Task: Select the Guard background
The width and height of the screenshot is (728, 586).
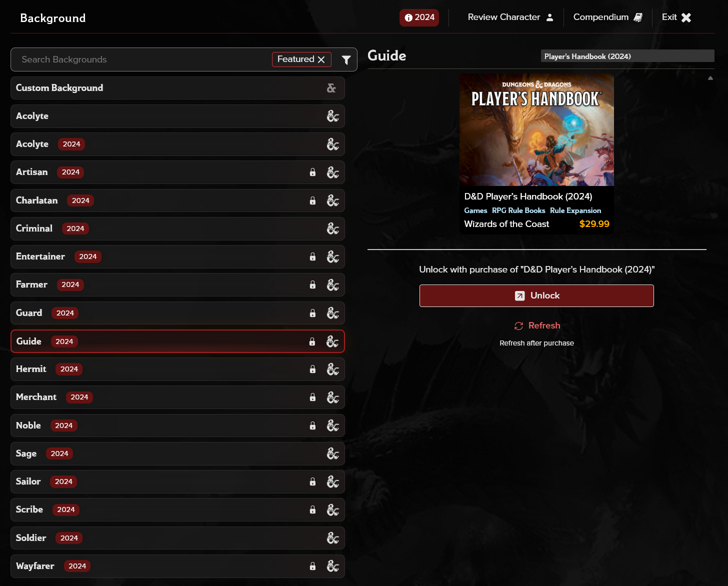Action: [x=177, y=313]
